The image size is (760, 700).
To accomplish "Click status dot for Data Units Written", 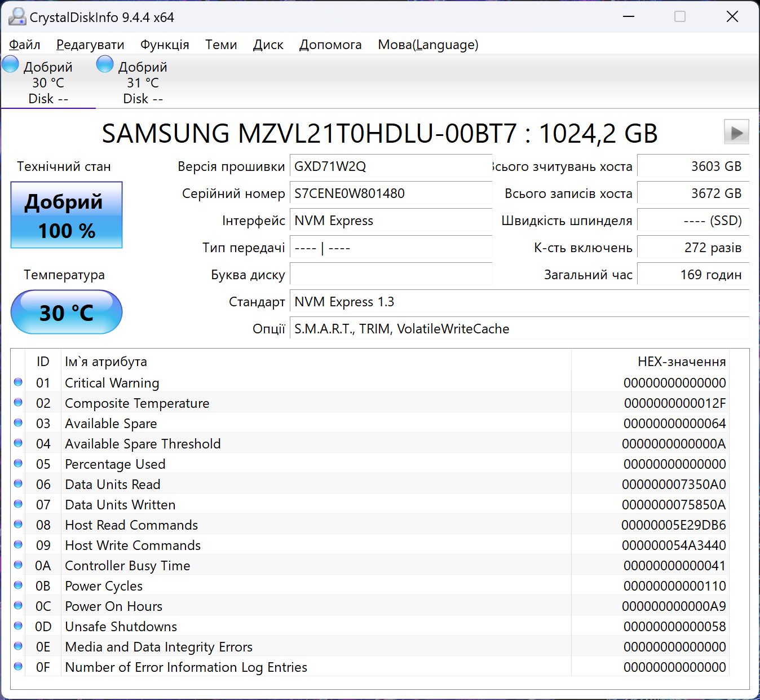I will pyautogui.click(x=18, y=504).
